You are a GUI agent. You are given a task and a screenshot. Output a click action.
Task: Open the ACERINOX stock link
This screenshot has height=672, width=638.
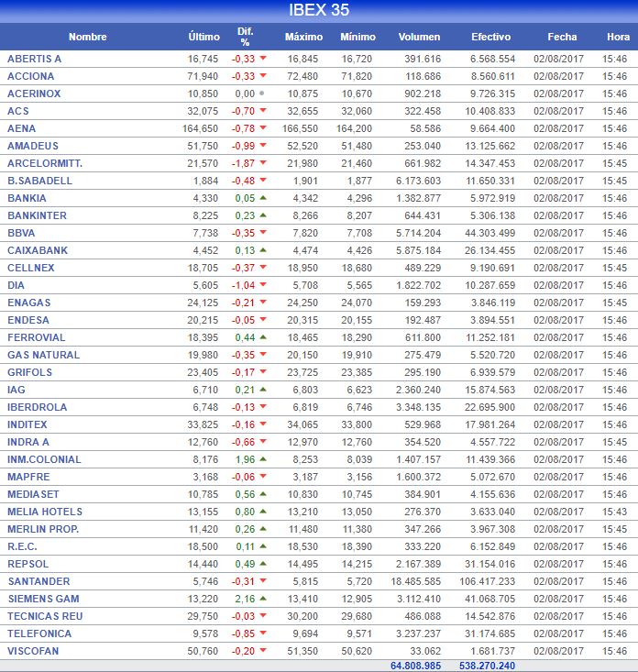tap(34, 94)
